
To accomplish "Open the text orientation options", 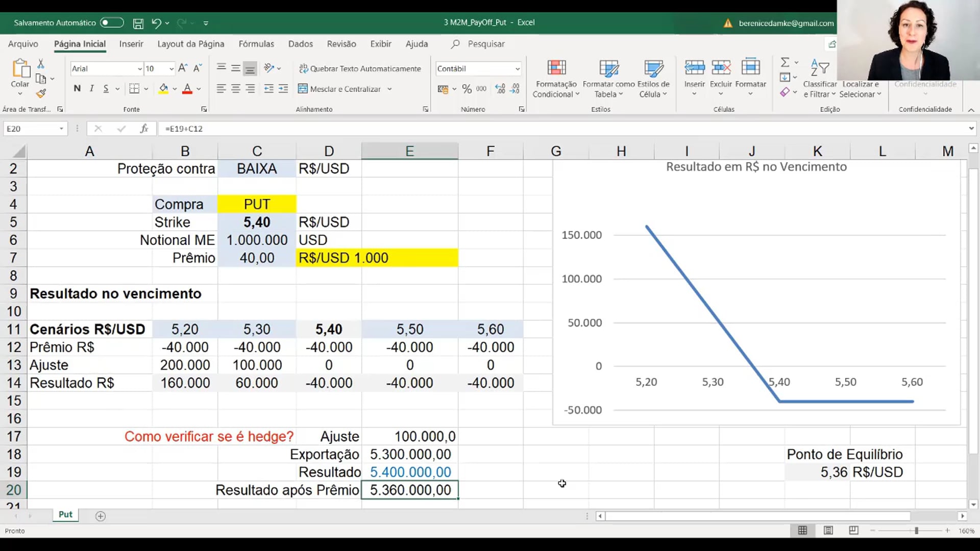I will coord(273,68).
